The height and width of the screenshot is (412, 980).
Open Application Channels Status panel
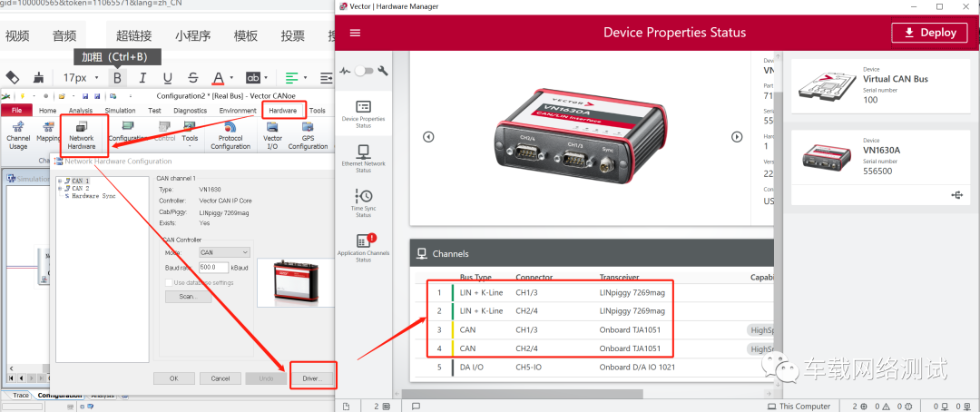[x=363, y=248]
